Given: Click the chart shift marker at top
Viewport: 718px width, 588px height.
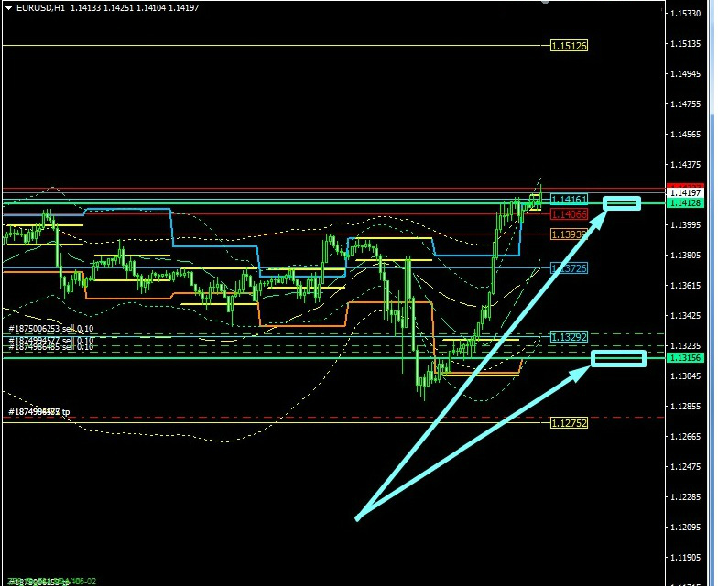Looking at the screenshot, I should [x=545, y=3].
